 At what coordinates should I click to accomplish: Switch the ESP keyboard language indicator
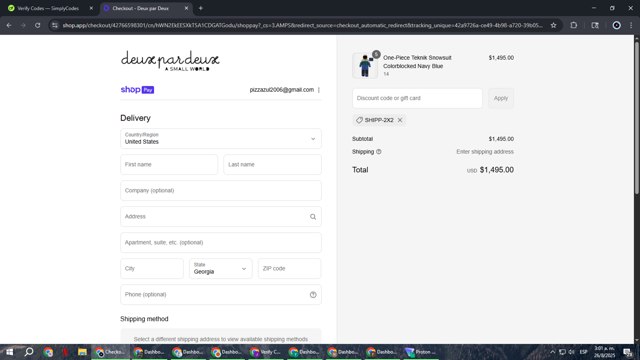click(x=584, y=352)
